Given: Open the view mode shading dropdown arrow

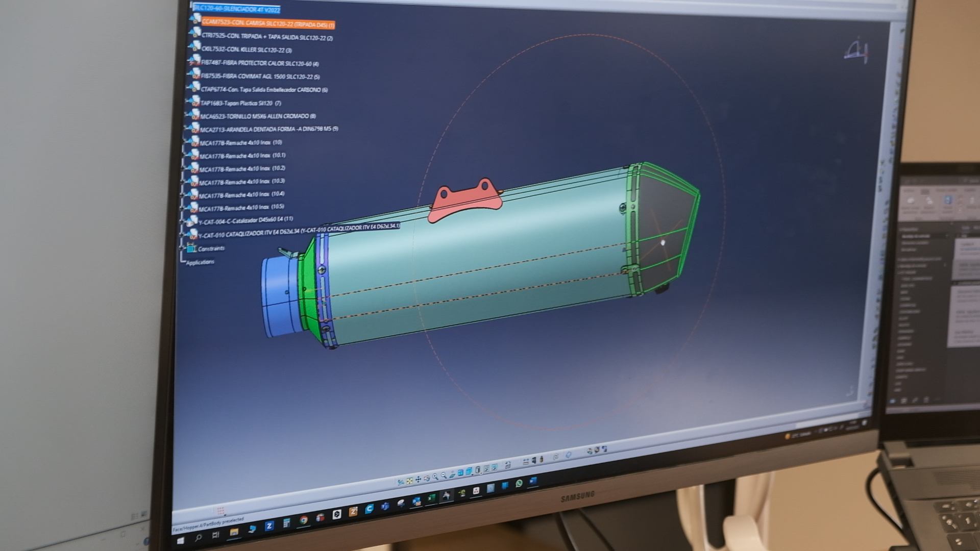Looking at the screenshot, I should 481,473.
